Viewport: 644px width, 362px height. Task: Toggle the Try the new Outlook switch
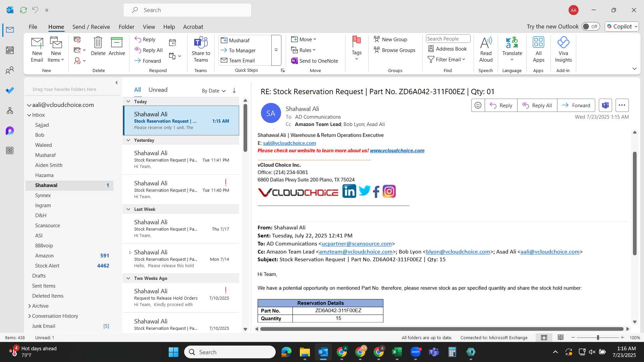click(591, 26)
